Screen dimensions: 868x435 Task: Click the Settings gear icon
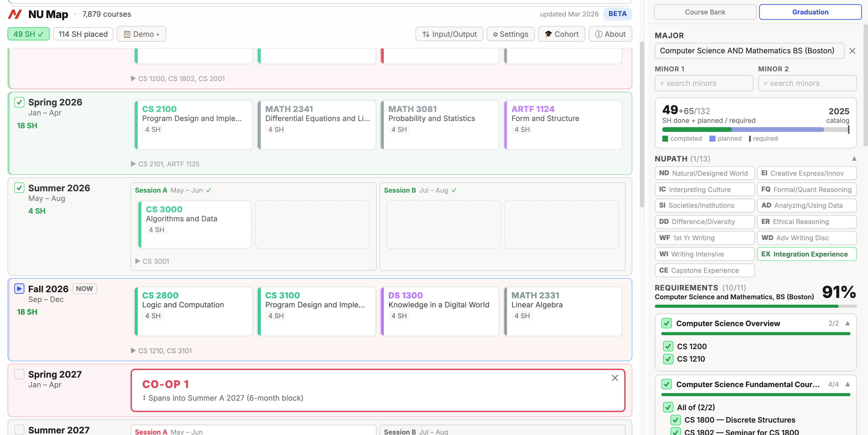point(495,35)
